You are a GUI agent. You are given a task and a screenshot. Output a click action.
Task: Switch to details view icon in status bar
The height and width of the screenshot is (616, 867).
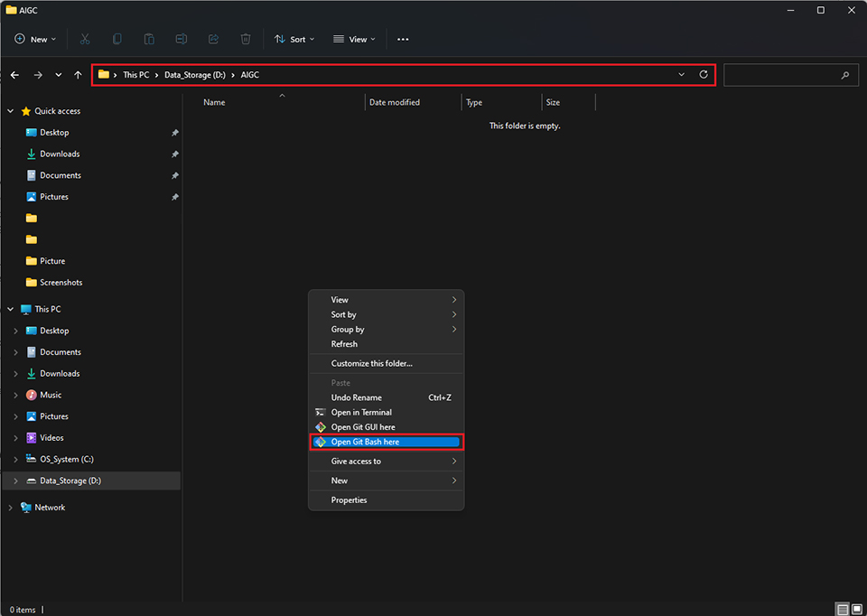tap(842, 610)
